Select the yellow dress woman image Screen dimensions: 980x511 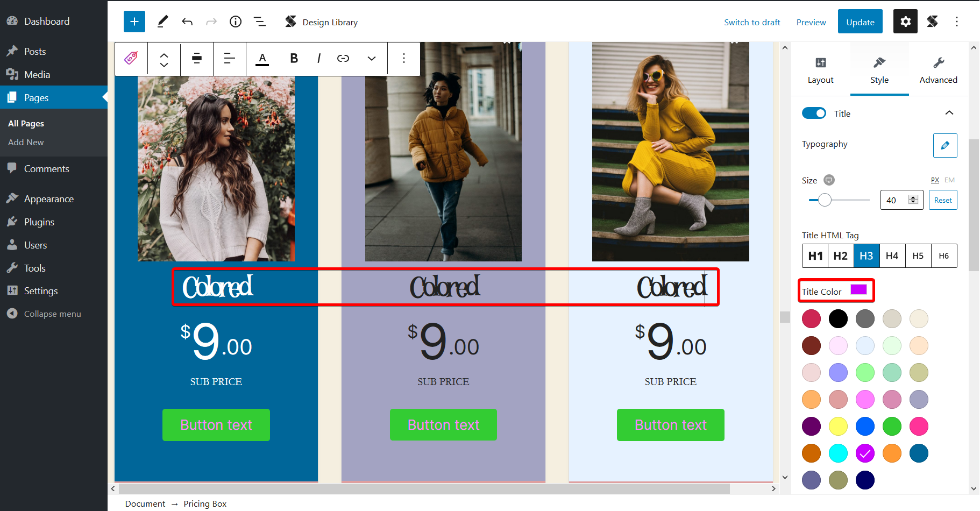(671, 152)
